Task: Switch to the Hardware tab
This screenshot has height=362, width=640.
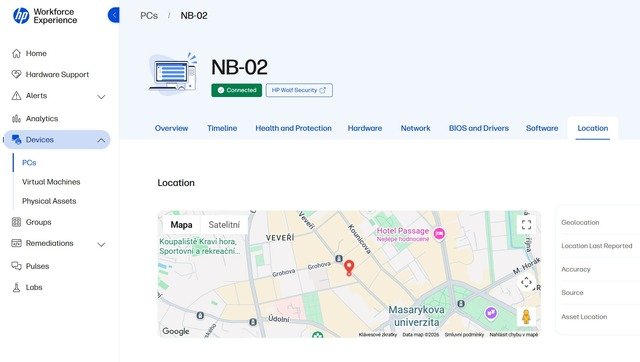Action: click(x=365, y=128)
